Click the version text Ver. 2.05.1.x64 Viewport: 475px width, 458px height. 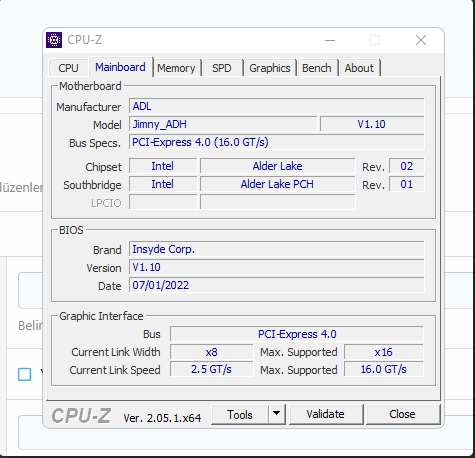point(162,418)
